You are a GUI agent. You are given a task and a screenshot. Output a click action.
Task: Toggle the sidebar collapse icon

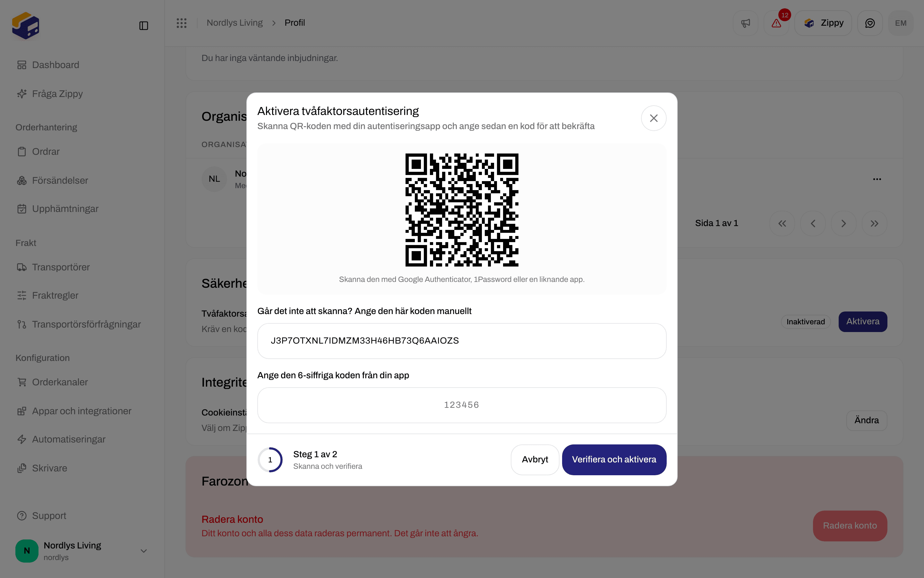pyautogui.click(x=143, y=26)
